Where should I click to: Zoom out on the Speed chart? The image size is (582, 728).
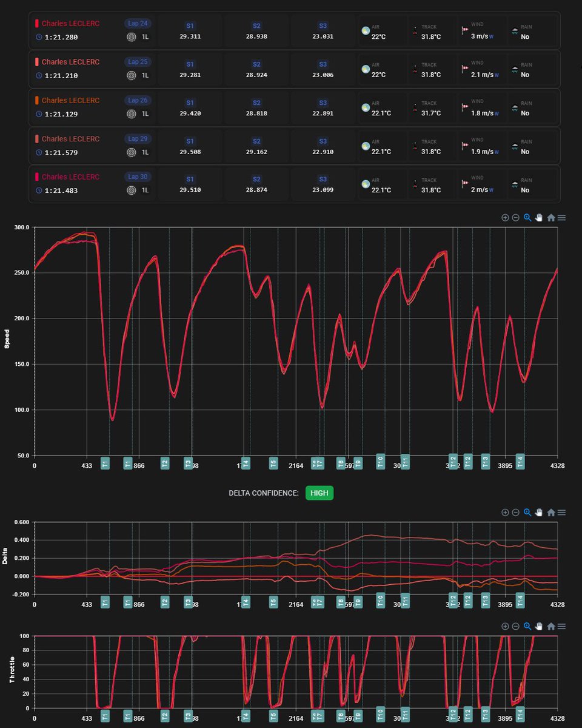(515, 218)
